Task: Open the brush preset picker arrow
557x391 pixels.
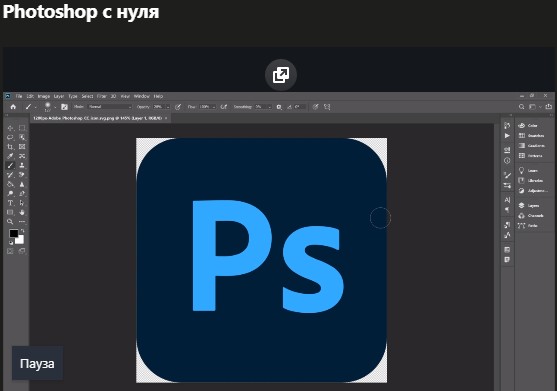Action: [55, 107]
